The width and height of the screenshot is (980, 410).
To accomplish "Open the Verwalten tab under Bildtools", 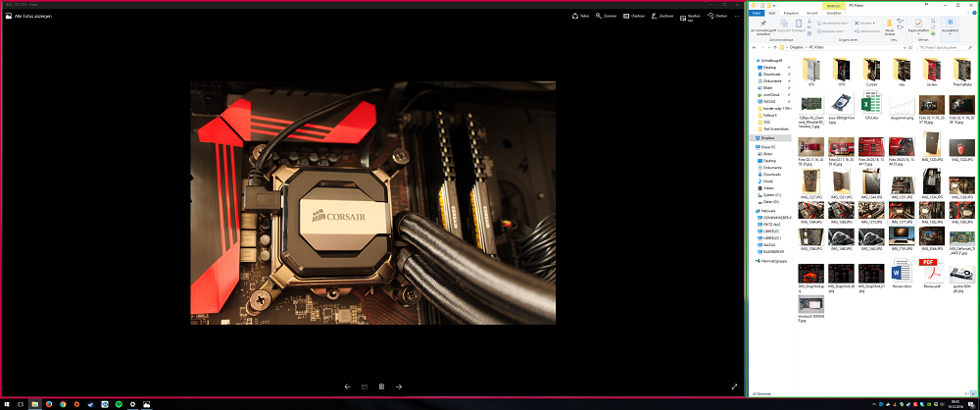I will tap(834, 13).
